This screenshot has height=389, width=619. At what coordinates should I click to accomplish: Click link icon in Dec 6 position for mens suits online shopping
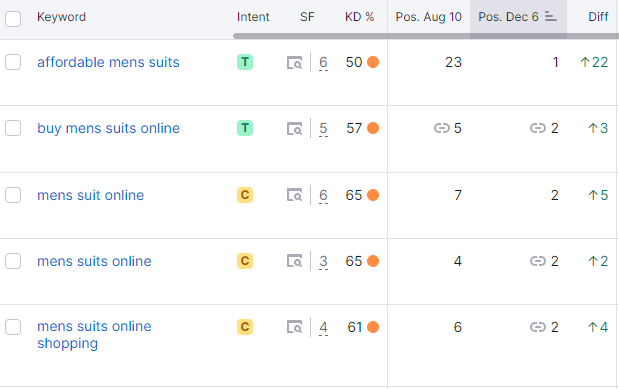click(538, 327)
